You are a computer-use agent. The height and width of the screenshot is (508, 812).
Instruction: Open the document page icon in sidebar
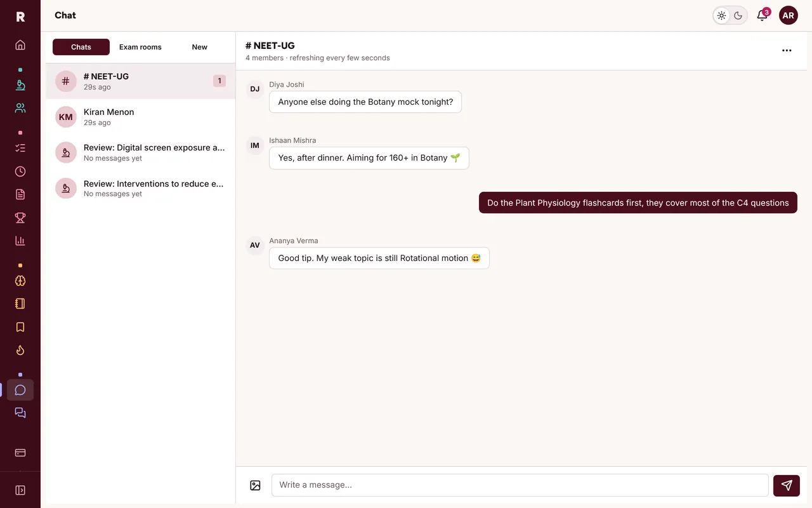[x=20, y=194]
